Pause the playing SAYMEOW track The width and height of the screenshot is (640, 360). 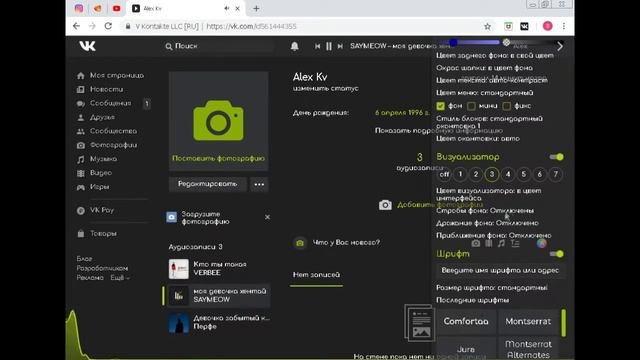(x=329, y=46)
